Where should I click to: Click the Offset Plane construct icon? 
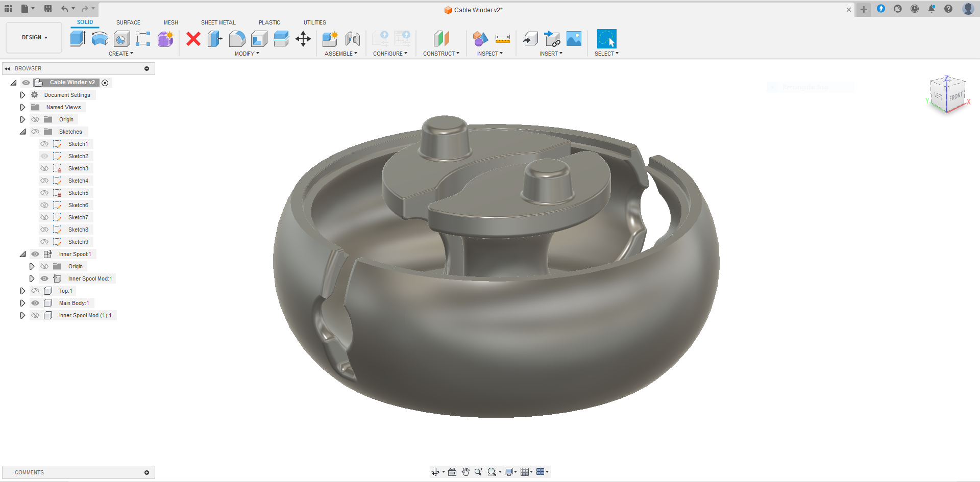click(x=442, y=39)
